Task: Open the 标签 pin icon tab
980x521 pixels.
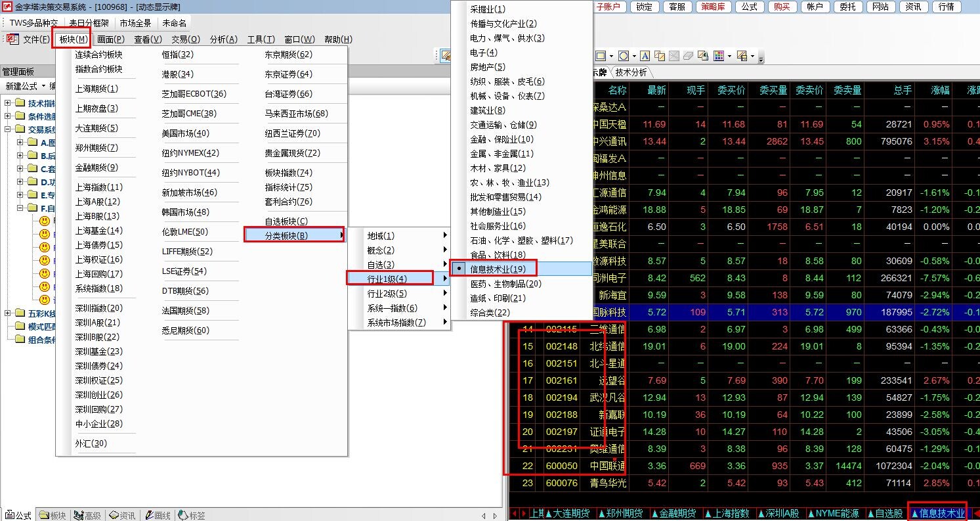Action: [x=192, y=515]
